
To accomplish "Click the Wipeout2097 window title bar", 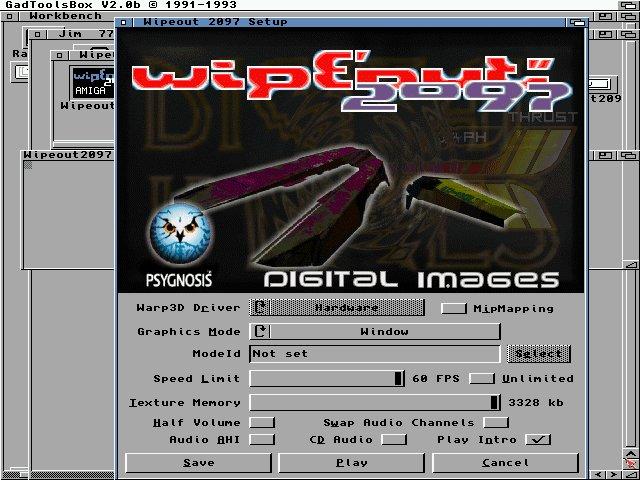I will coord(68,155).
